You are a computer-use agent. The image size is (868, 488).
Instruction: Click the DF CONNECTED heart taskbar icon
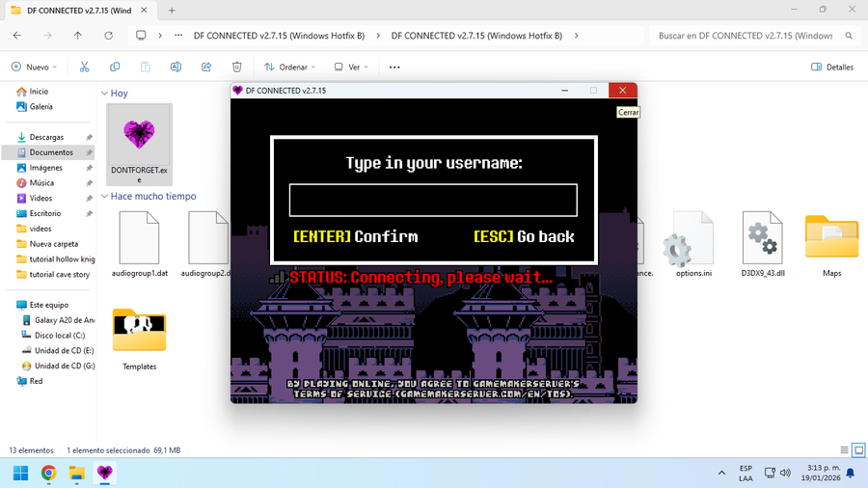click(104, 474)
